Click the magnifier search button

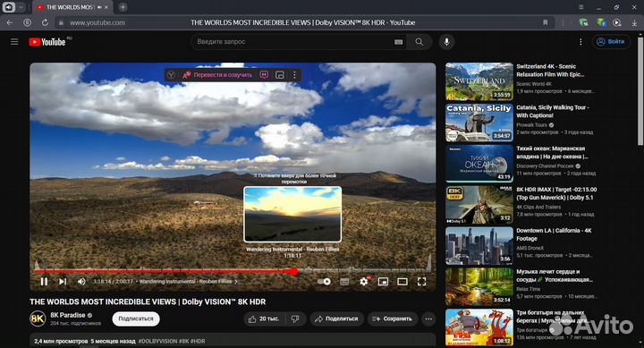[419, 41]
